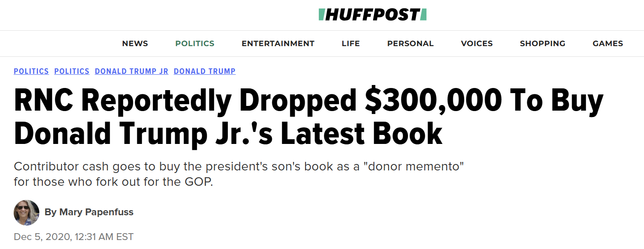Open the Voices section
Viewport: 644px width, 249px height.
476,44
